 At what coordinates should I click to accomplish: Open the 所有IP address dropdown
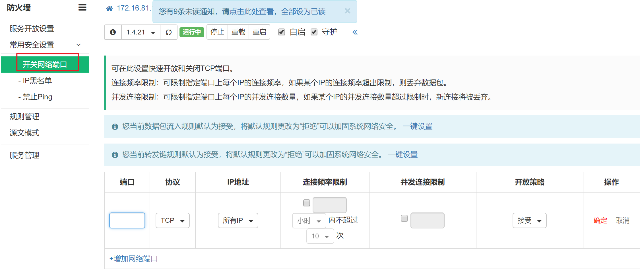tap(238, 220)
